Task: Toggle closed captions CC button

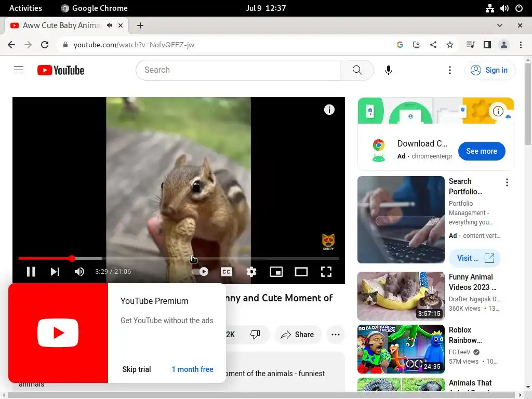Action: click(227, 272)
